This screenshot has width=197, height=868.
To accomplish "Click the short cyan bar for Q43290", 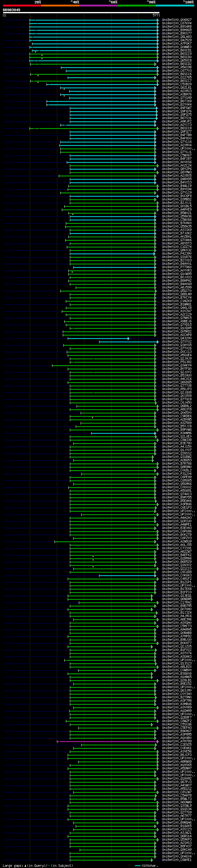I will (98, 338).
